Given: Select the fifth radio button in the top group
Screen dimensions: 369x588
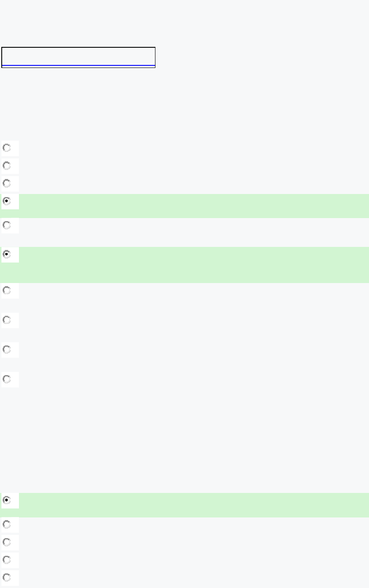Looking at the screenshot, I should tap(7, 225).
